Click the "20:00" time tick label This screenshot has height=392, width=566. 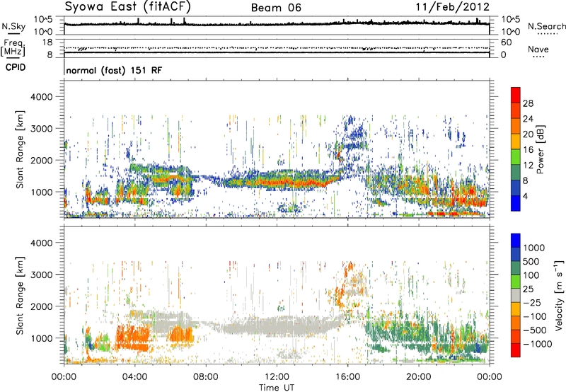click(418, 377)
